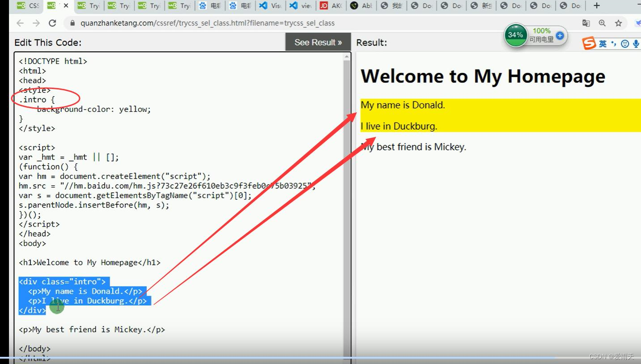The image size is (641, 364).
Task: Click the .intro { selector line
Action: [x=37, y=100]
